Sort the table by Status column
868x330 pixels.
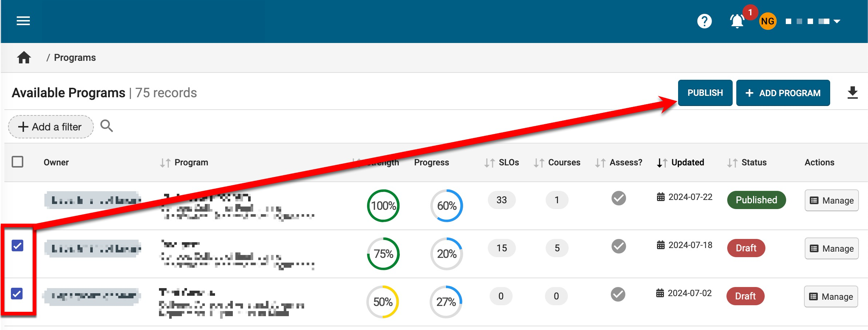753,162
